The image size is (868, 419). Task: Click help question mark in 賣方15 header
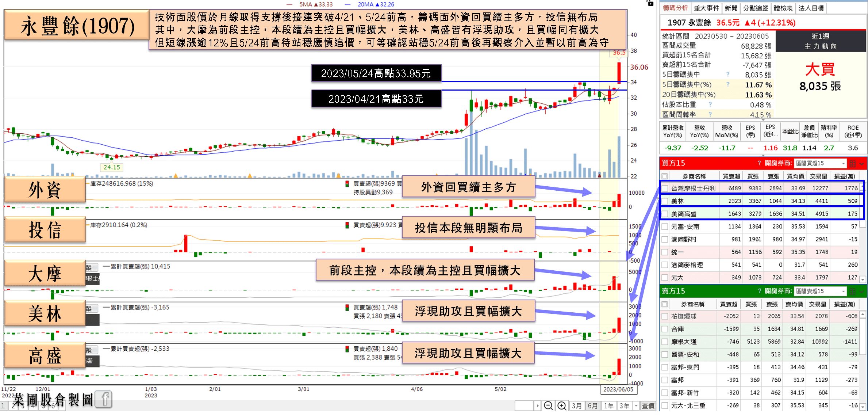759,291
